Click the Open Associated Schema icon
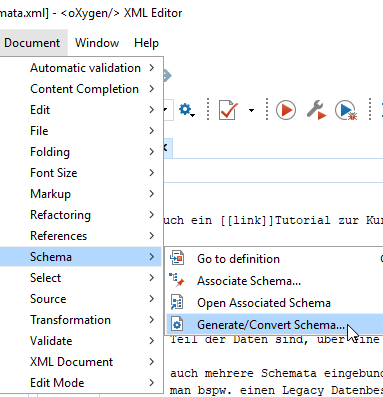The image size is (383, 397). [x=177, y=302]
